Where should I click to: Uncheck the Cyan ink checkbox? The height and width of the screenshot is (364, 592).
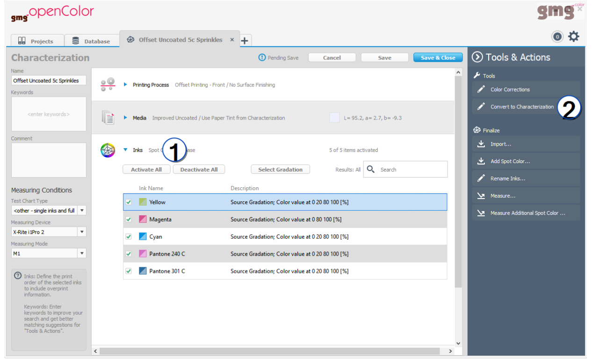click(129, 236)
